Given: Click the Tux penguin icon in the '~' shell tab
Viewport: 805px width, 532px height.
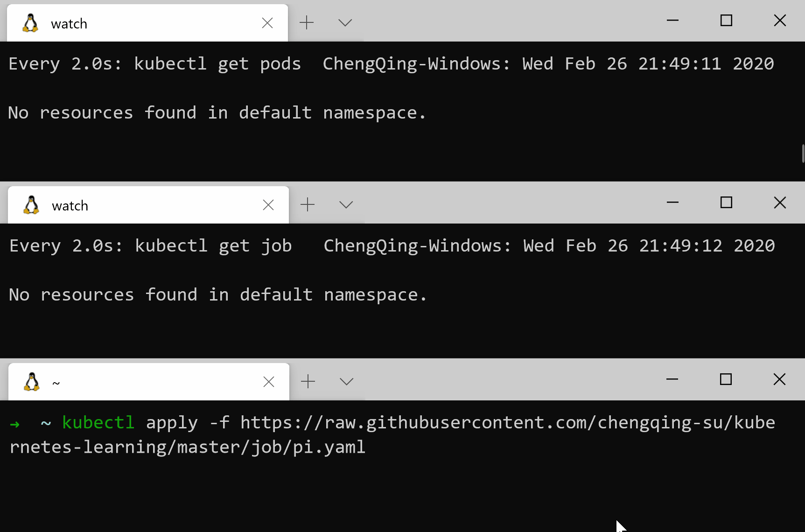Looking at the screenshot, I should (x=32, y=382).
